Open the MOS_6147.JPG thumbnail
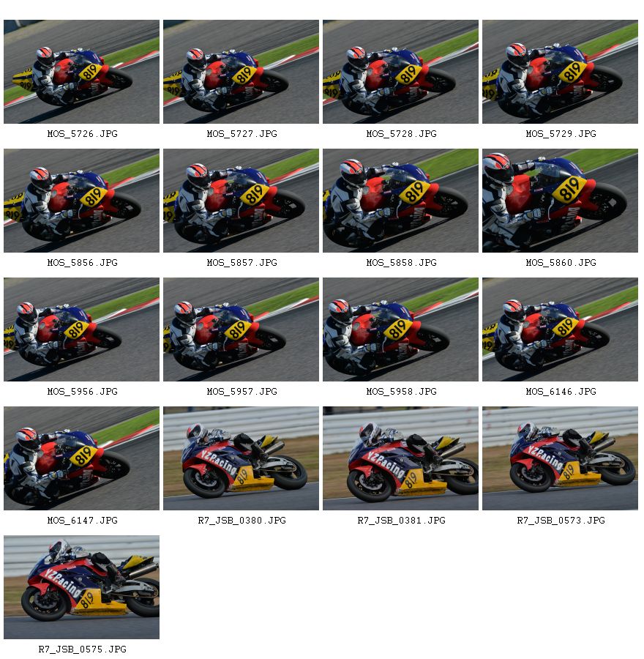The height and width of the screenshot is (659, 644). [x=81, y=458]
